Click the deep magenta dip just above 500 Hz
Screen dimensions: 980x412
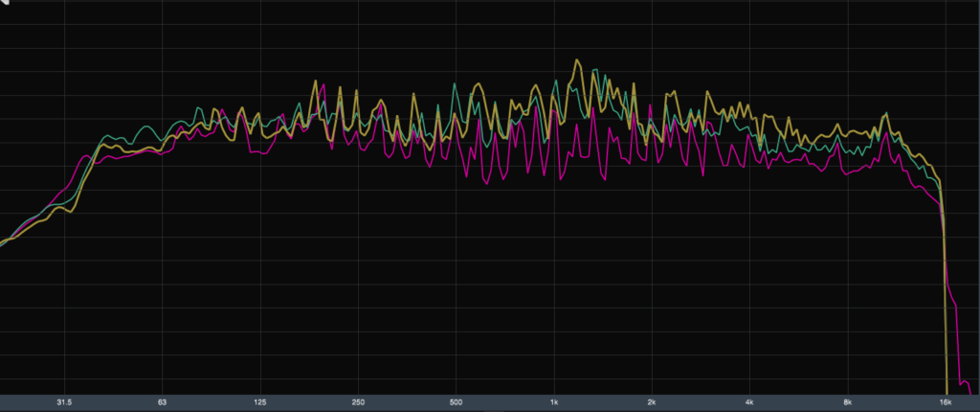(x=487, y=181)
